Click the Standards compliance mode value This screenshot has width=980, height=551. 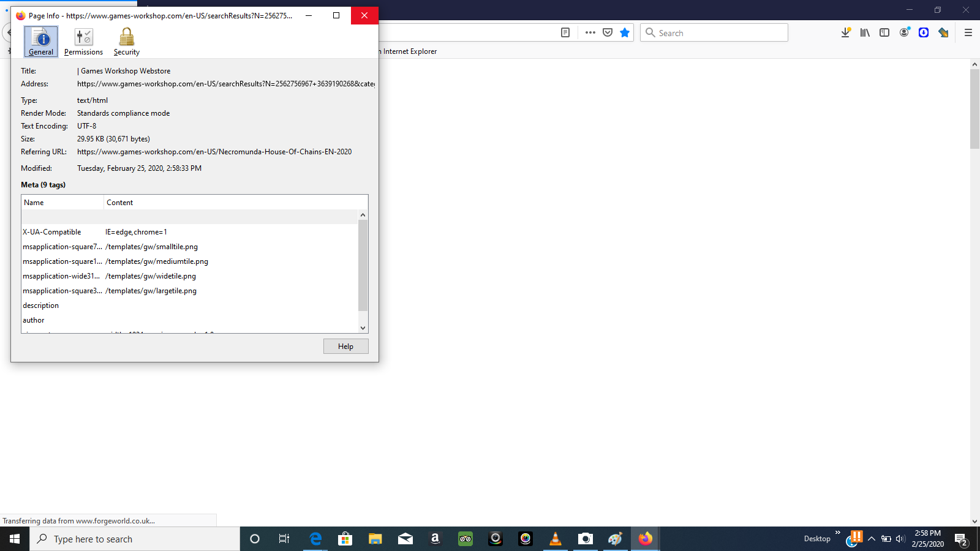(123, 113)
